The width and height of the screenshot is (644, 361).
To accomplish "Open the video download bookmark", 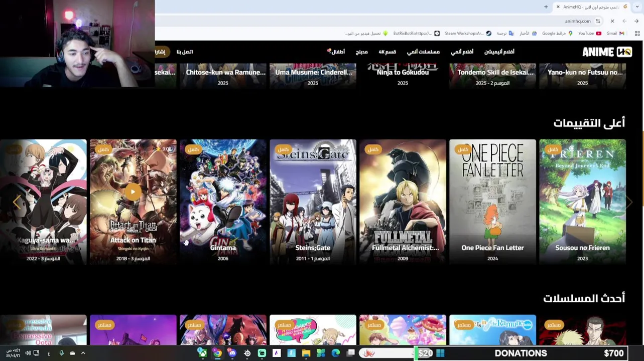I will pyautogui.click(x=366, y=34).
